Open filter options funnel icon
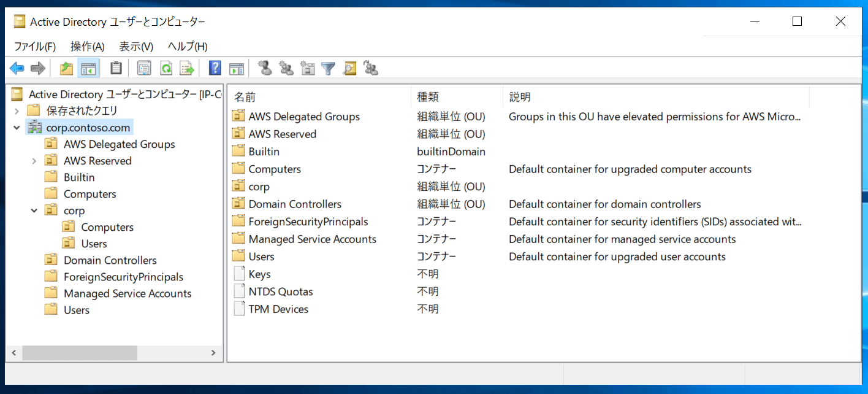 pos(329,68)
